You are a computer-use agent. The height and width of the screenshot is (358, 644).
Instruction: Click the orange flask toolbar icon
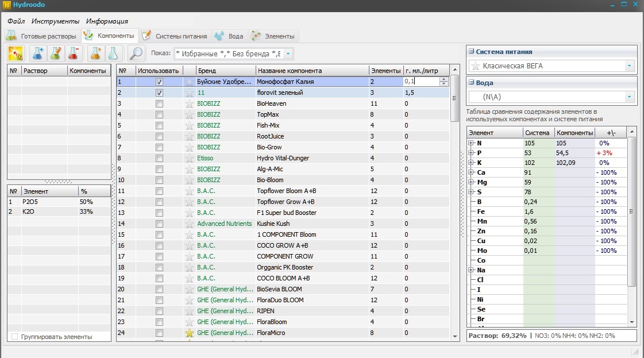(x=95, y=53)
